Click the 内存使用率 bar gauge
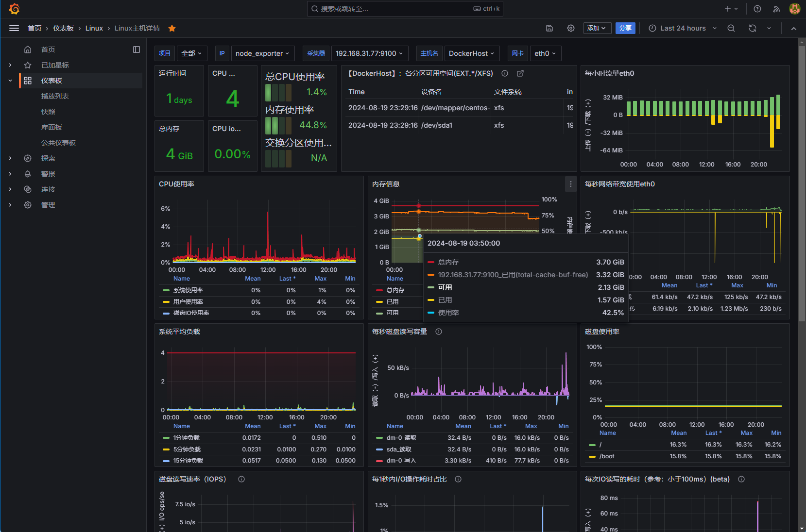The image size is (806, 532). tap(278, 125)
